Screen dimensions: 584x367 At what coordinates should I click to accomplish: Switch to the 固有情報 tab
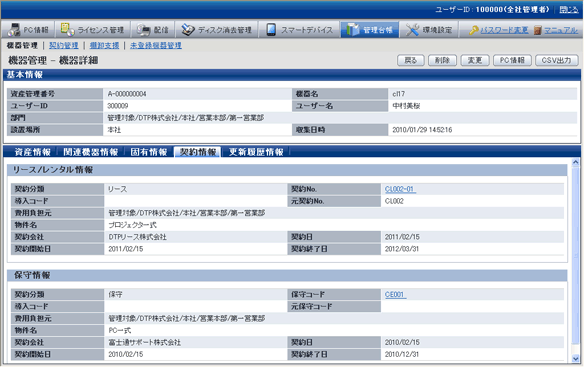click(x=149, y=152)
